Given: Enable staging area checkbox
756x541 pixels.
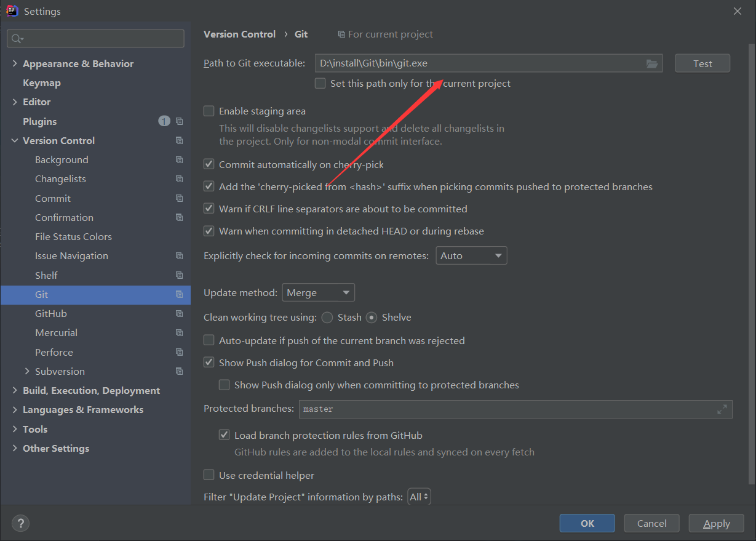Looking at the screenshot, I should [x=209, y=111].
